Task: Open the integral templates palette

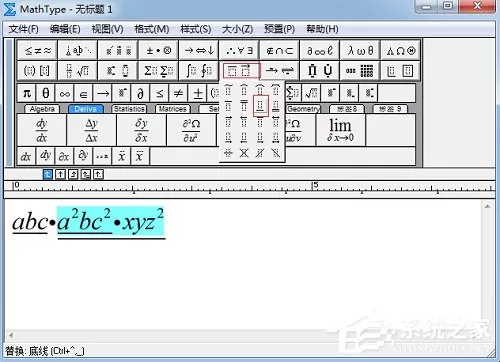Action: point(199,70)
